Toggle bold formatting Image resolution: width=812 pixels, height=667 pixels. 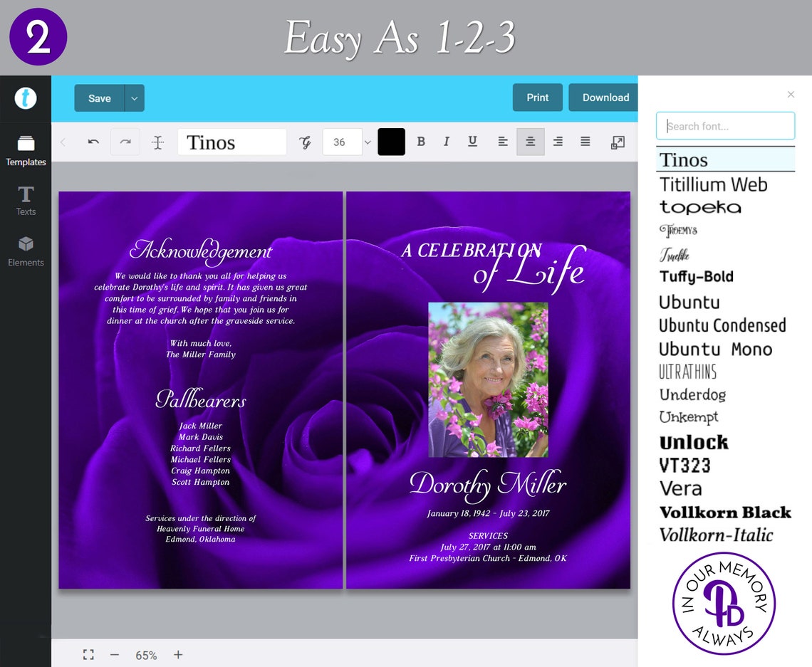(421, 142)
